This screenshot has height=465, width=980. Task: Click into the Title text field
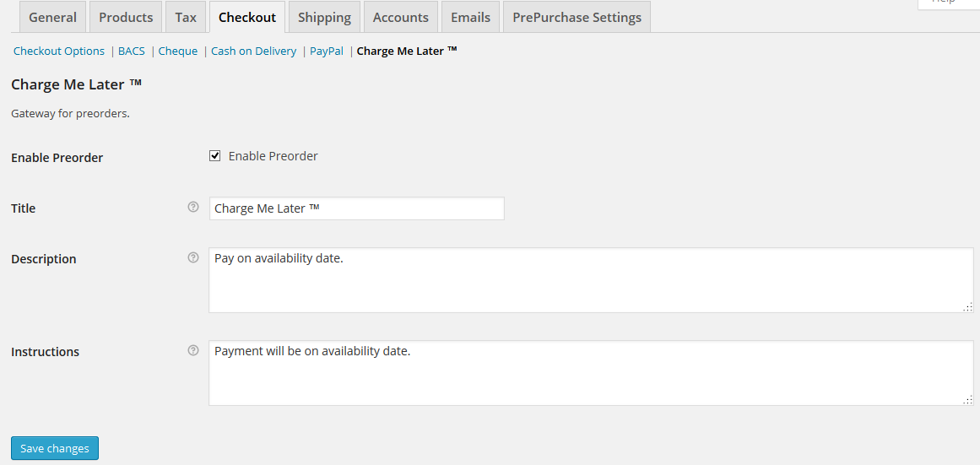coord(356,208)
